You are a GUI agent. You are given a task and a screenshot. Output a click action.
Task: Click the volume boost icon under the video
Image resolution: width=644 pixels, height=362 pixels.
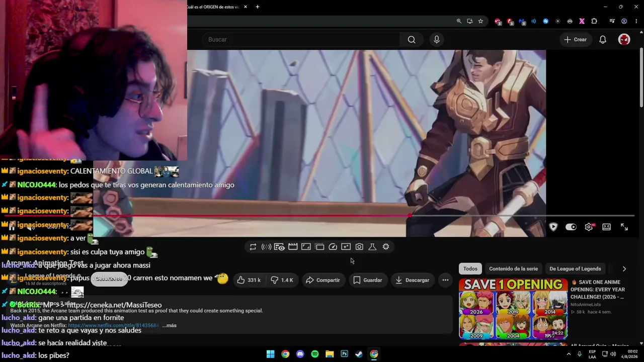[x=266, y=247]
